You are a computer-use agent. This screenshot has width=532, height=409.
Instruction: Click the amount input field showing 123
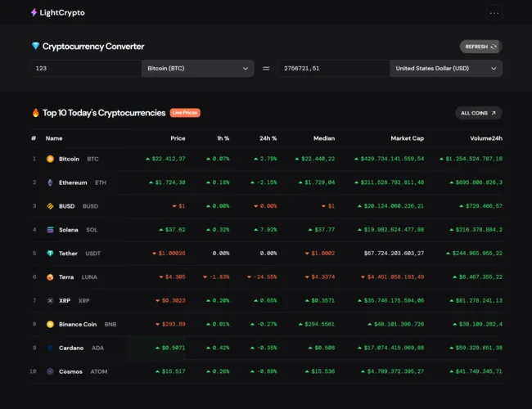click(x=85, y=69)
